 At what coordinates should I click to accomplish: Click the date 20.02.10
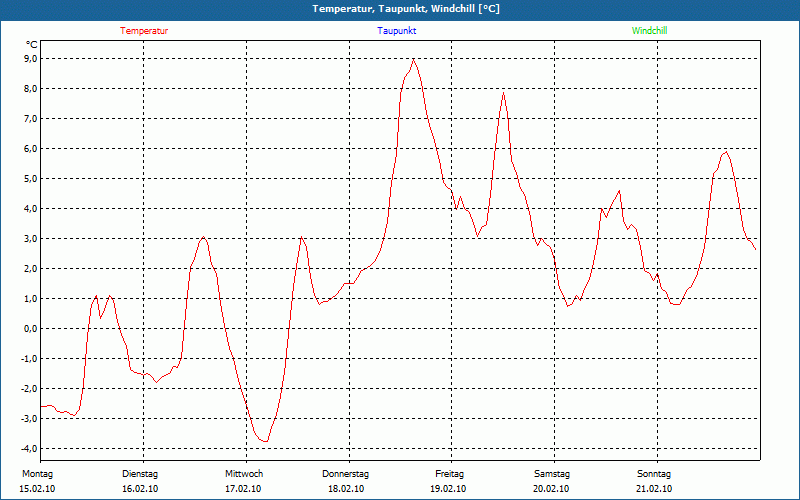pyautogui.click(x=551, y=489)
